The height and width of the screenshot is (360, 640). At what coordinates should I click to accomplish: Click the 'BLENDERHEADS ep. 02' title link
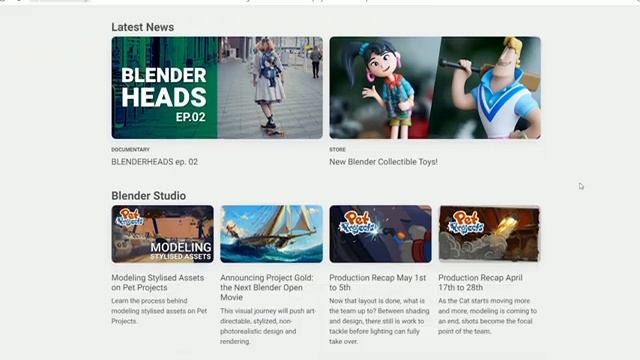[x=155, y=162]
